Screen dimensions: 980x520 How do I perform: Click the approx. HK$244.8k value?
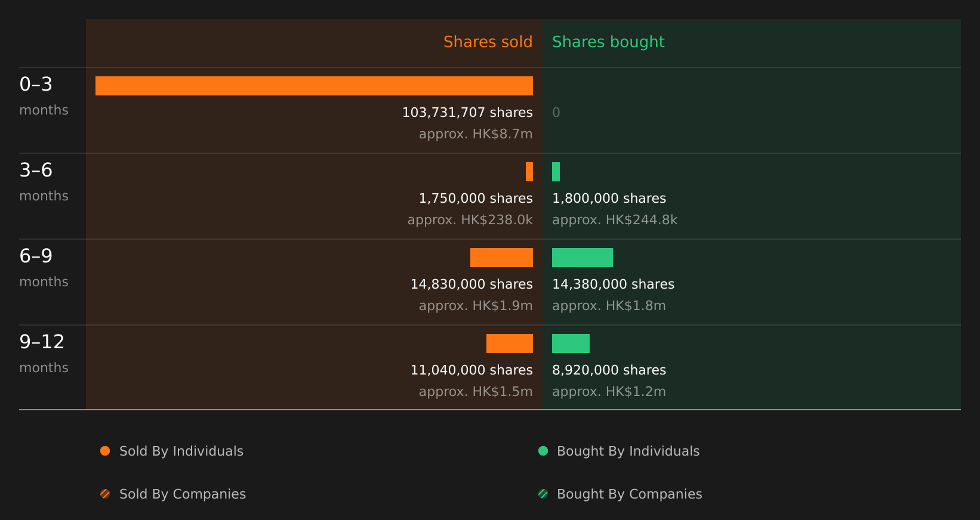pyautogui.click(x=615, y=220)
